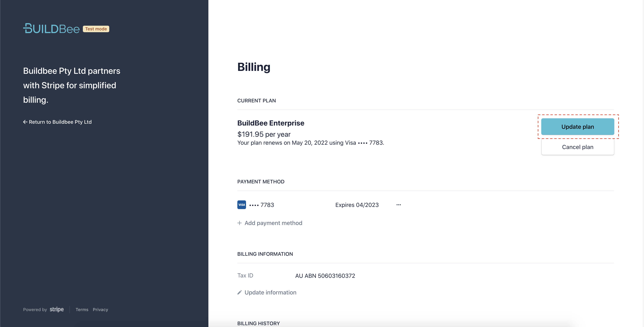Screen dimensions: 644x327
Task: Click the $191.95 per year price
Action: point(264,135)
